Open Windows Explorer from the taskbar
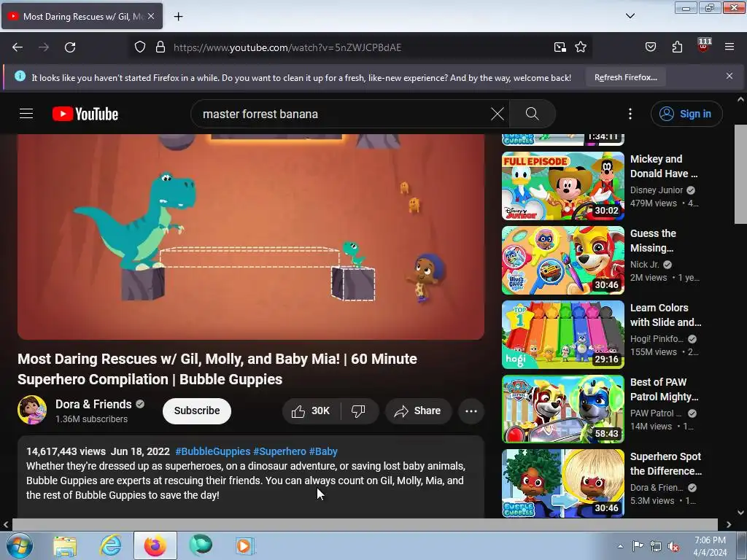Screen dimensions: 747x560 65,545
